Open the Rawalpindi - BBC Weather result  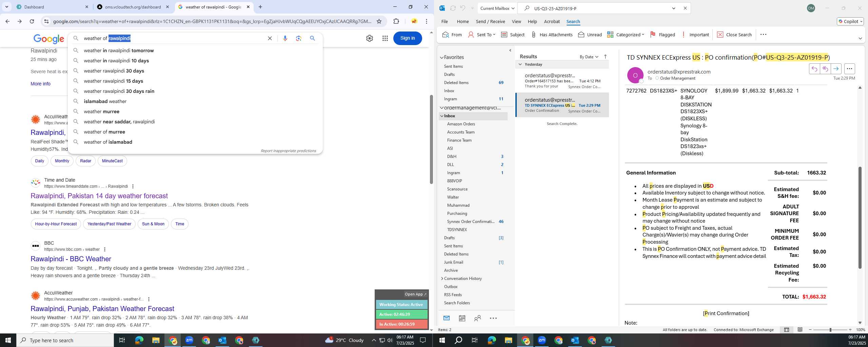point(71,259)
